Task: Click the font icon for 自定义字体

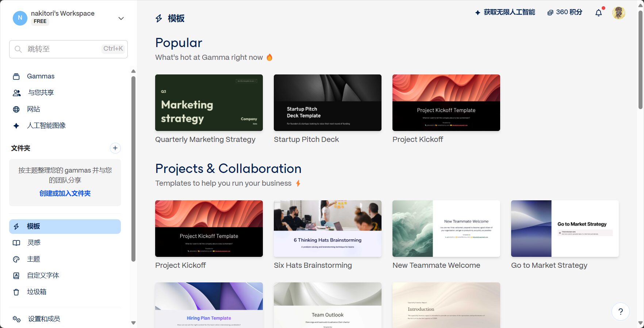Action: pos(16,276)
